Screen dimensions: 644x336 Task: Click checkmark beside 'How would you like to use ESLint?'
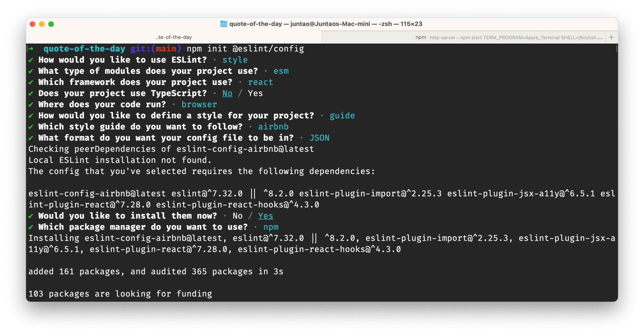point(31,60)
